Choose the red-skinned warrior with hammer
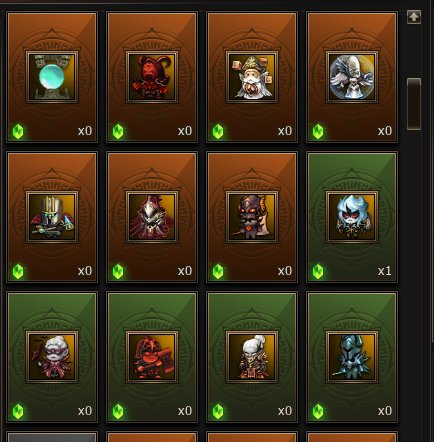This screenshot has width=434, height=442. (152, 357)
